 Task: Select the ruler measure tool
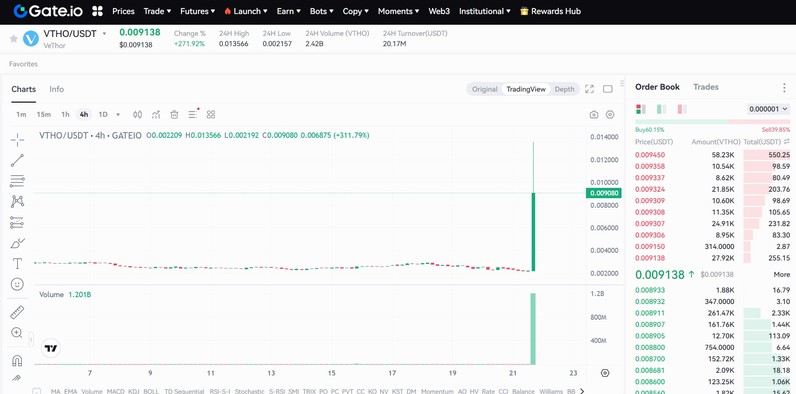17,312
